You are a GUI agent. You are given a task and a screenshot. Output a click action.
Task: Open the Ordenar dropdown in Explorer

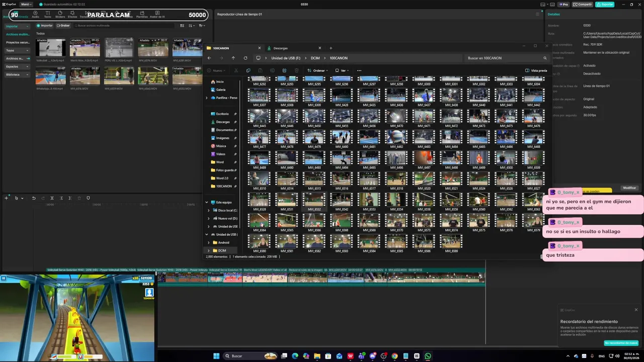pyautogui.click(x=317, y=70)
